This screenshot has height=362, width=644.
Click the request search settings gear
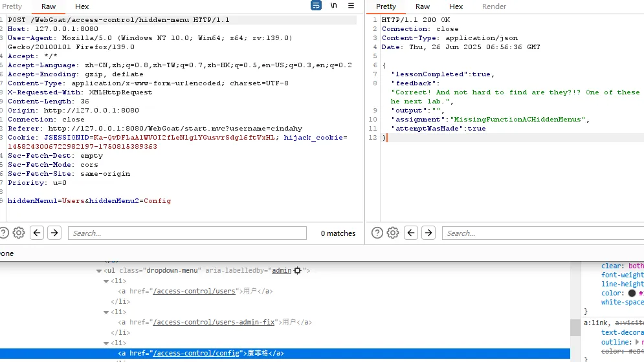pyautogui.click(x=19, y=233)
